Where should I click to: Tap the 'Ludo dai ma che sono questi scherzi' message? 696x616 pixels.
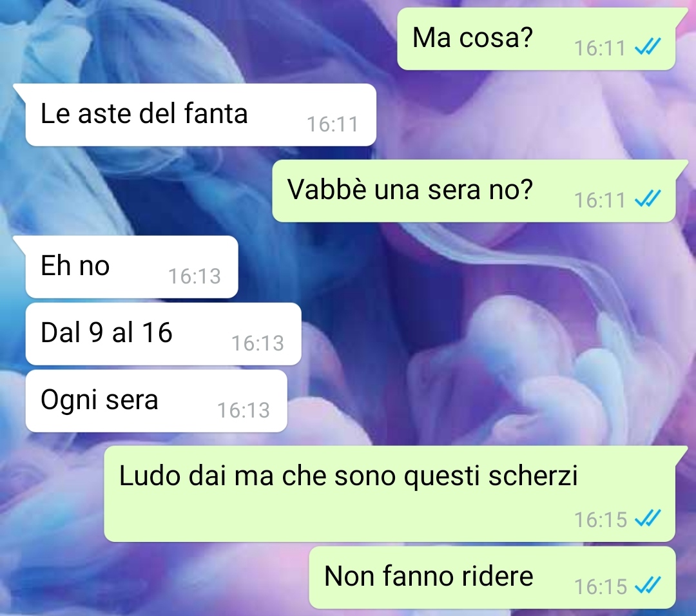pos(390,494)
